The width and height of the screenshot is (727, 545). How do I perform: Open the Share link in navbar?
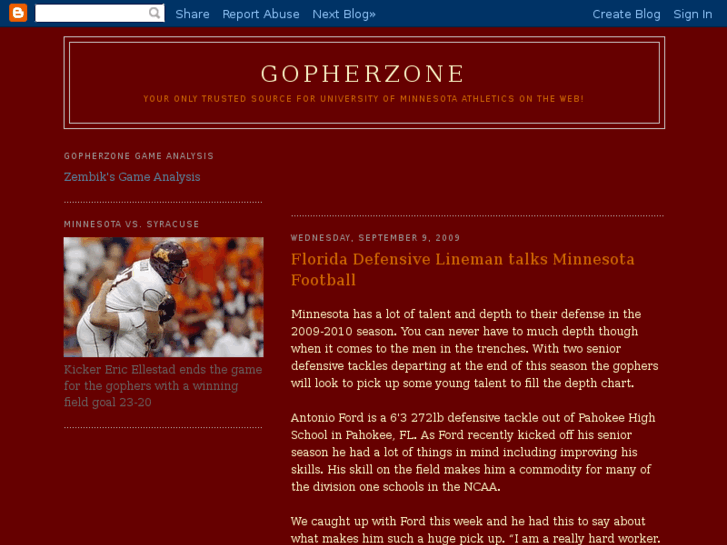(192, 14)
